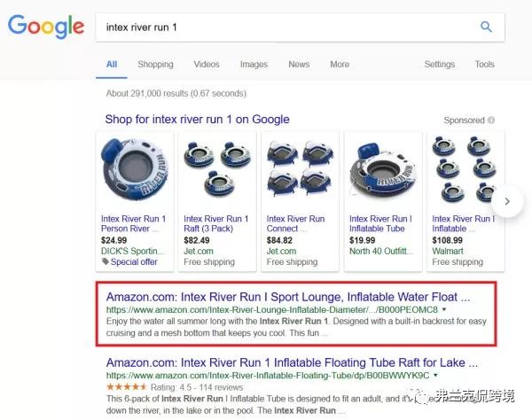Click the search box with intex query
The width and height of the screenshot is (532, 420).
pos(284,27)
